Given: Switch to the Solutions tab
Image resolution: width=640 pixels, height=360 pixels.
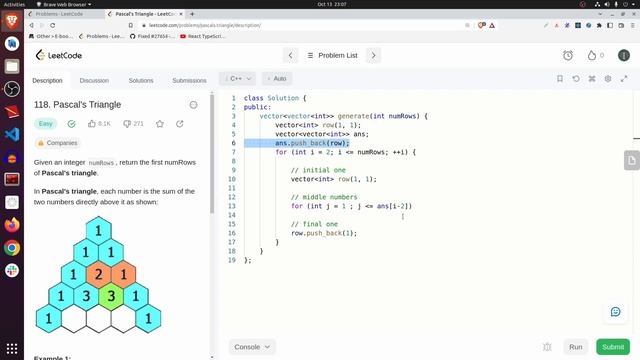Looking at the screenshot, I should pos(141,80).
